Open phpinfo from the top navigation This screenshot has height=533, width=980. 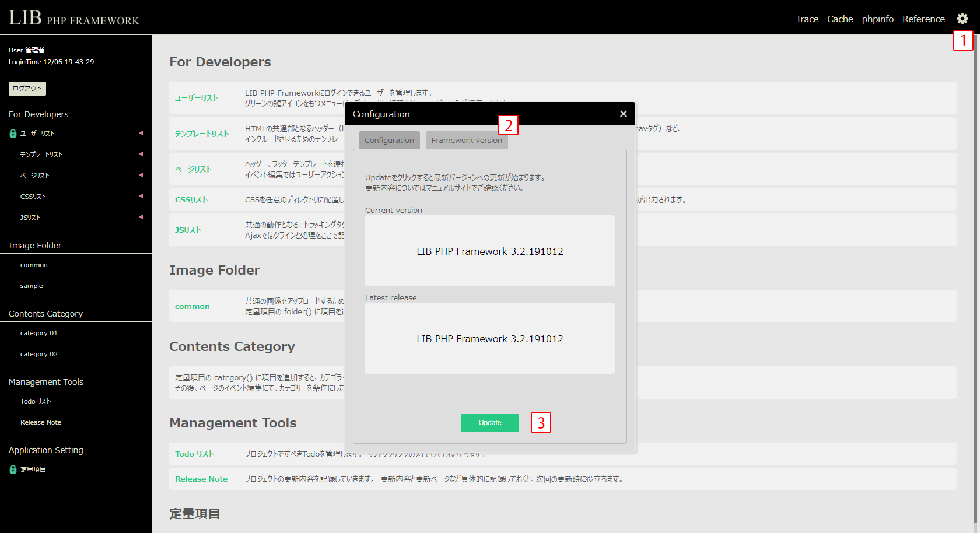click(x=877, y=19)
